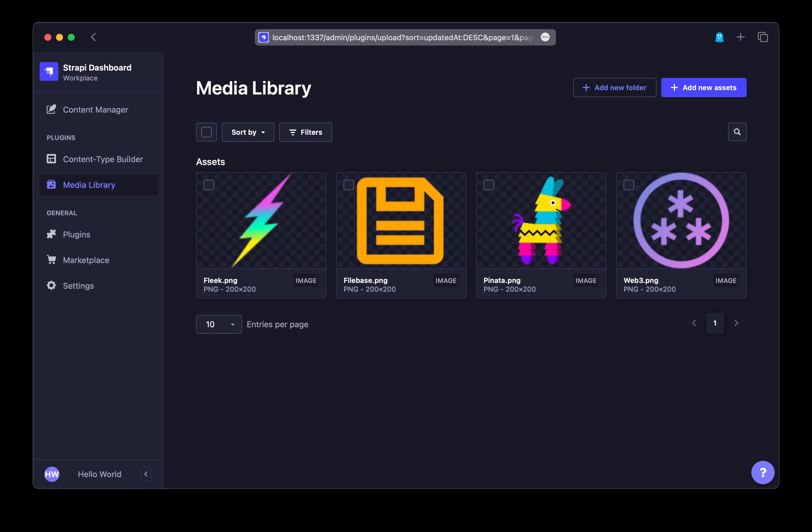
Task: Open the search magnifier in Media Library
Action: click(737, 132)
